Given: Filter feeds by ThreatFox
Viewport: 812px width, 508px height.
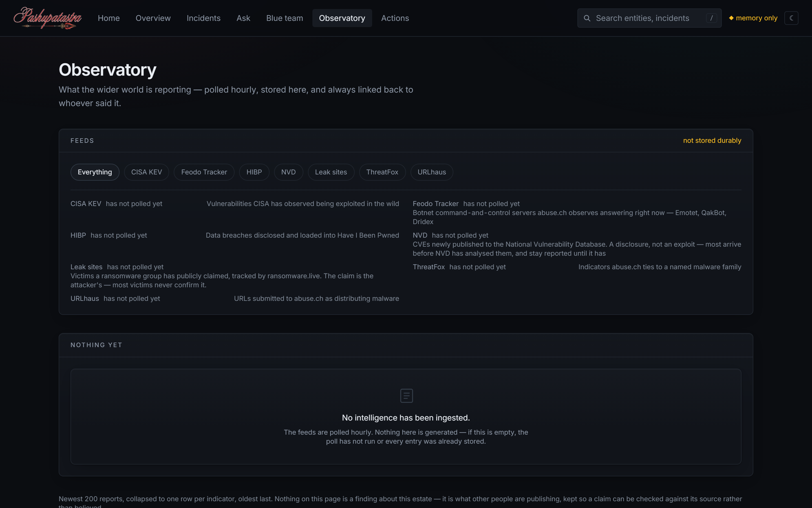Looking at the screenshot, I should (382, 172).
